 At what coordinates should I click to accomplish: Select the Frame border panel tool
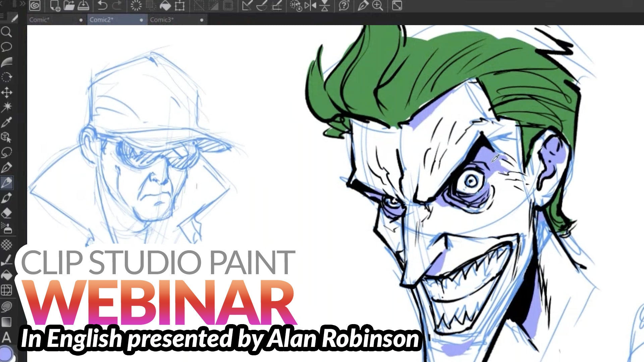(6, 290)
